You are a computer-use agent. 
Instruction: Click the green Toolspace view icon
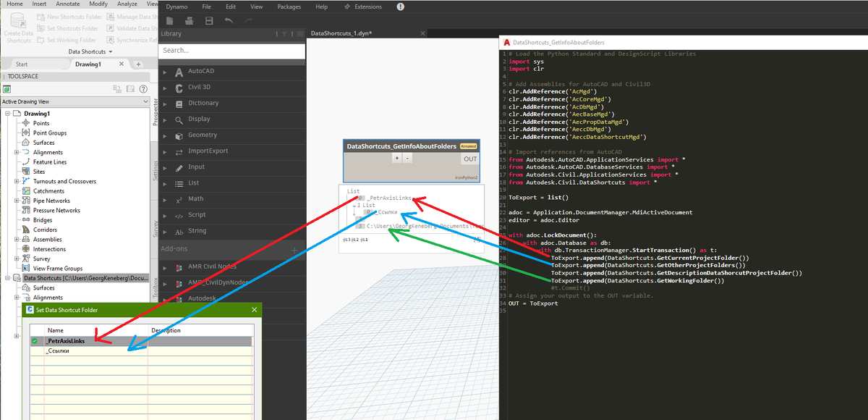pos(6,89)
